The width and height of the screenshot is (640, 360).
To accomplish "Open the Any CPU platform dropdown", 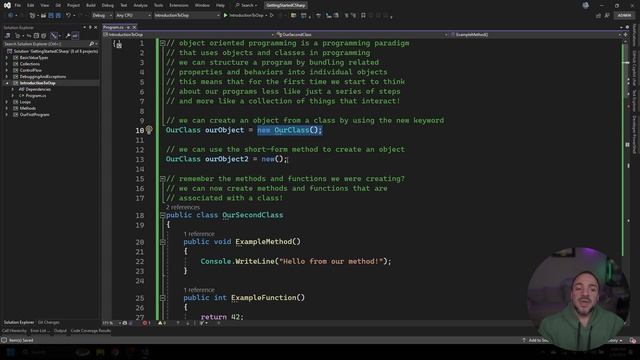I will tap(133, 15).
